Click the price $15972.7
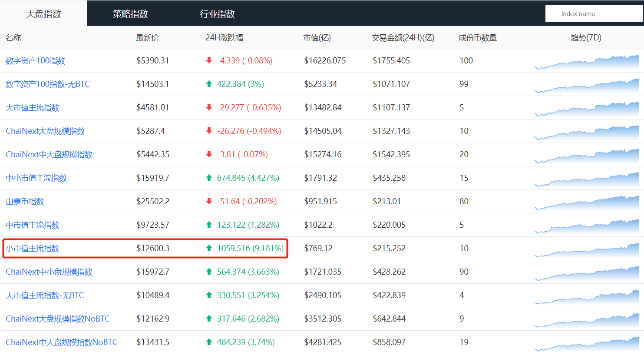 click(153, 272)
